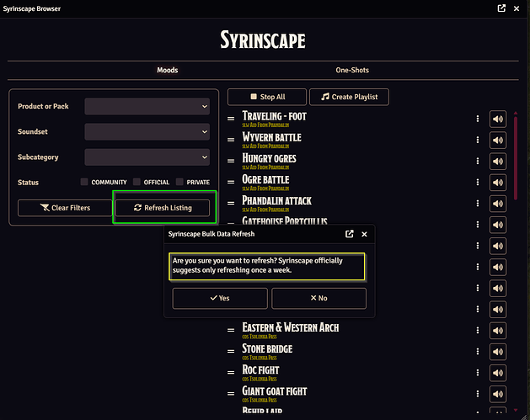Image resolution: width=530 pixels, height=420 pixels.
Task: Click the mood list scrollbar thumb
Action: [x=516, y=158]
